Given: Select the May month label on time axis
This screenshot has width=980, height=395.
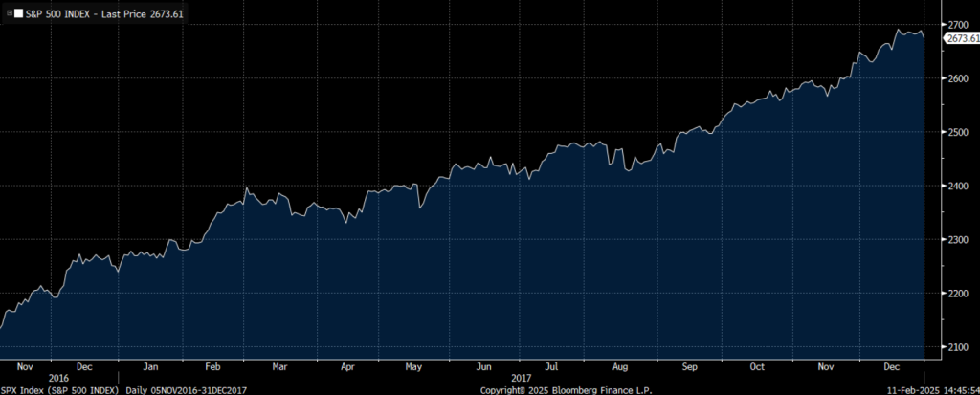Looking at the screenshot, I should coord(413,366).
